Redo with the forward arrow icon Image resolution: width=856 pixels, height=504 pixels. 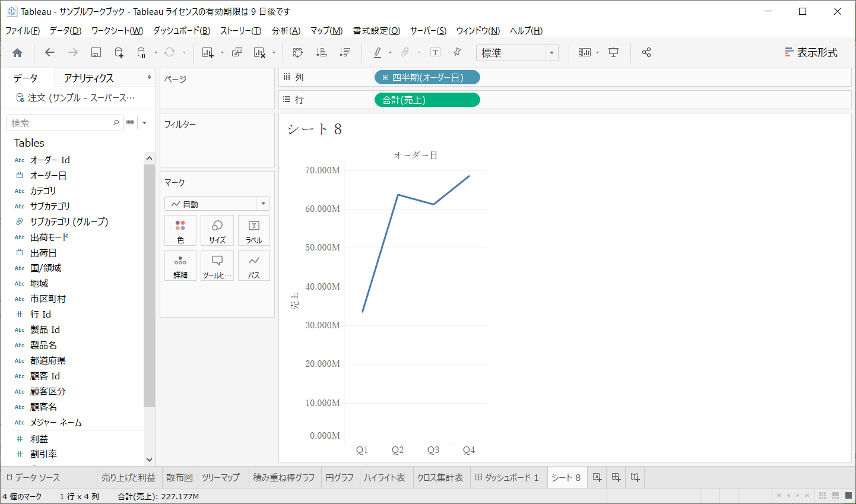click(x=73, y=53)
